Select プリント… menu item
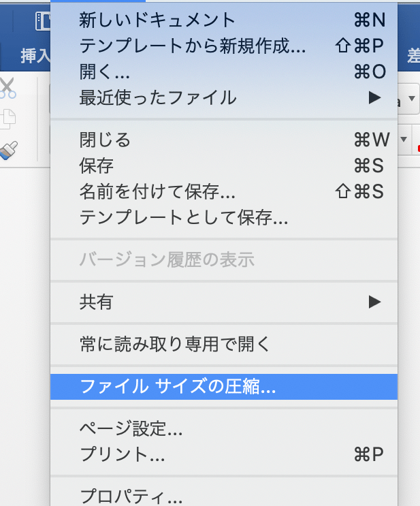This screenshot has width=420, height=506. (x=224, y=454)
